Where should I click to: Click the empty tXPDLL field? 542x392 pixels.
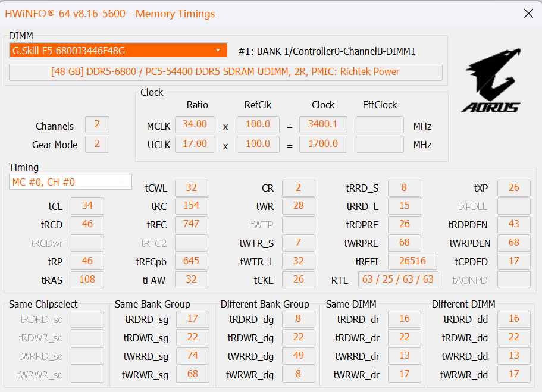pos(514,206)
